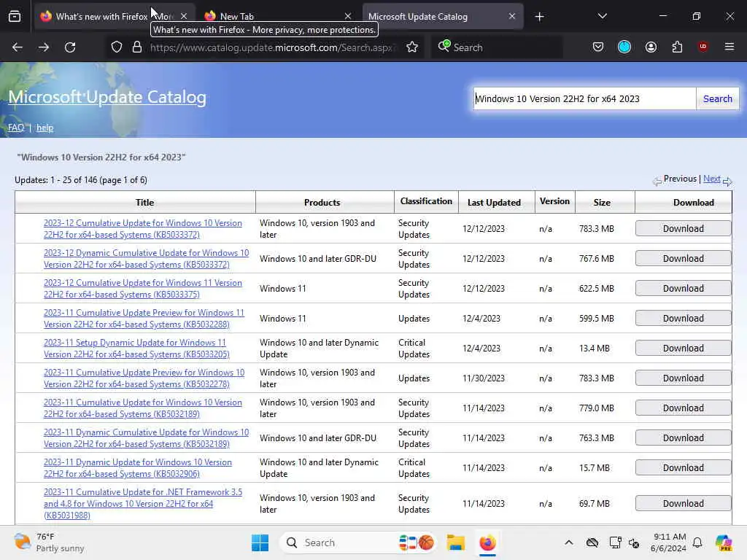Click the catalog search text field
Viewport: 747px width, 560px height.
pos(584,98)
